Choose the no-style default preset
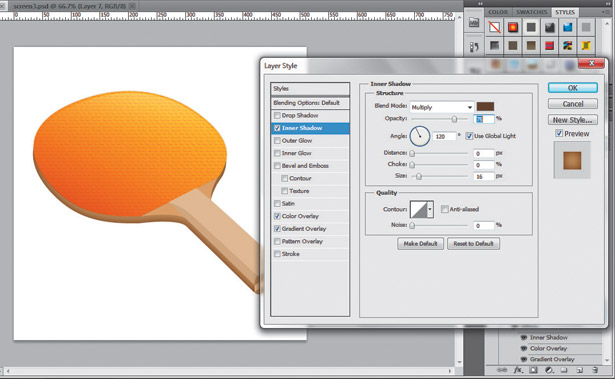The height and width of the screenshot is (379, 615). [x=494, y=27]
